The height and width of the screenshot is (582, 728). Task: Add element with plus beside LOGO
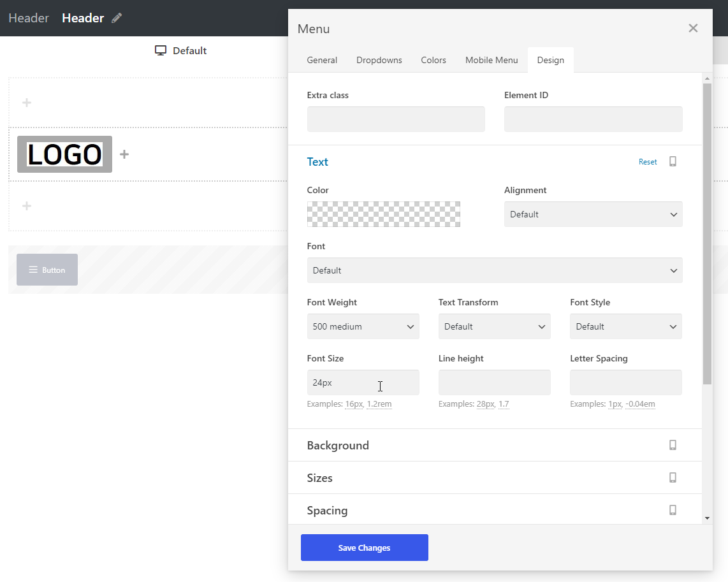124,154
